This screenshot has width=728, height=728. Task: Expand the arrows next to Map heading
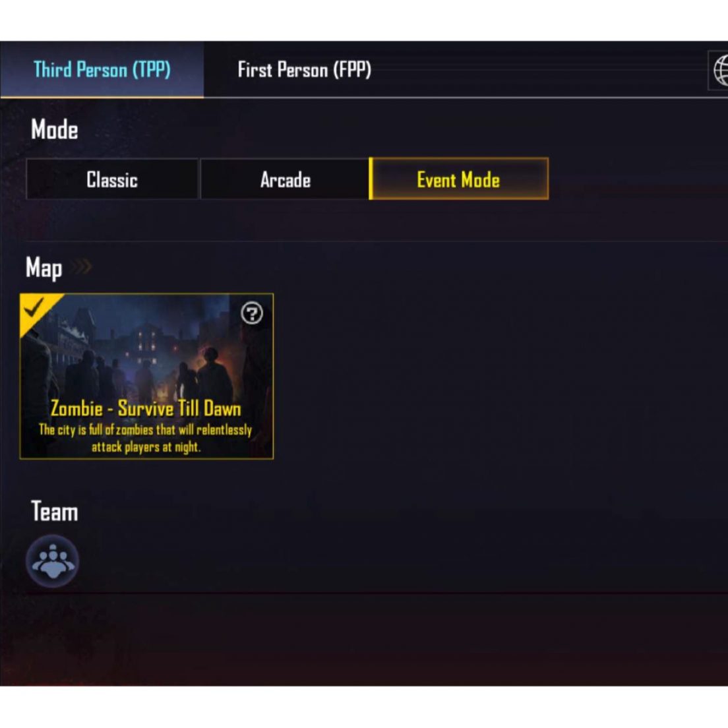[x=82, y=267]
